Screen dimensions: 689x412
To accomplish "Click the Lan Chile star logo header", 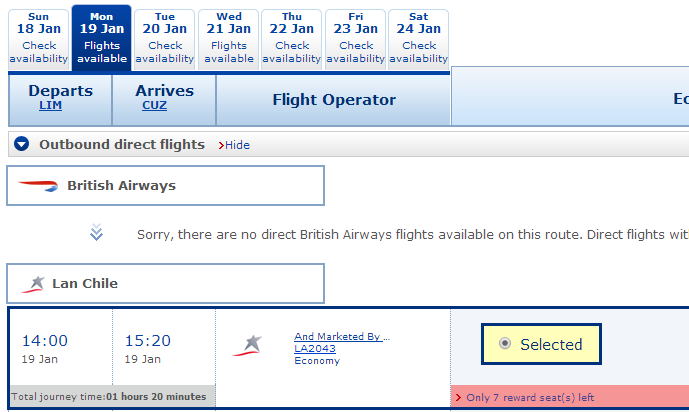I will point(33,284).
